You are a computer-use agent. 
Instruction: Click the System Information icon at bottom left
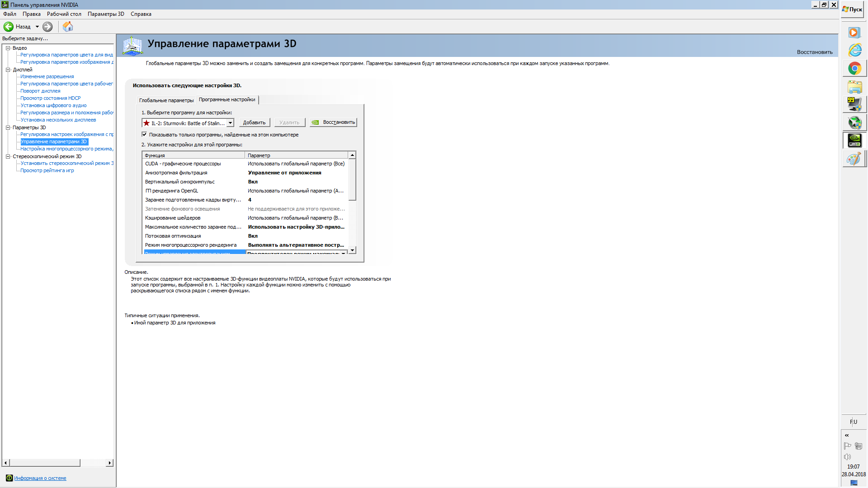pyautogui.click(x=9, y=478)
